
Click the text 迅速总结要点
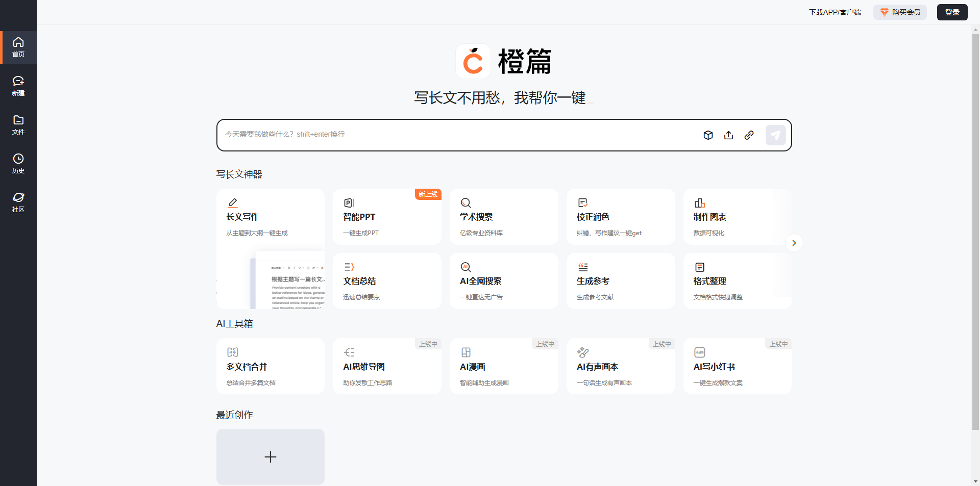point(361,297)
